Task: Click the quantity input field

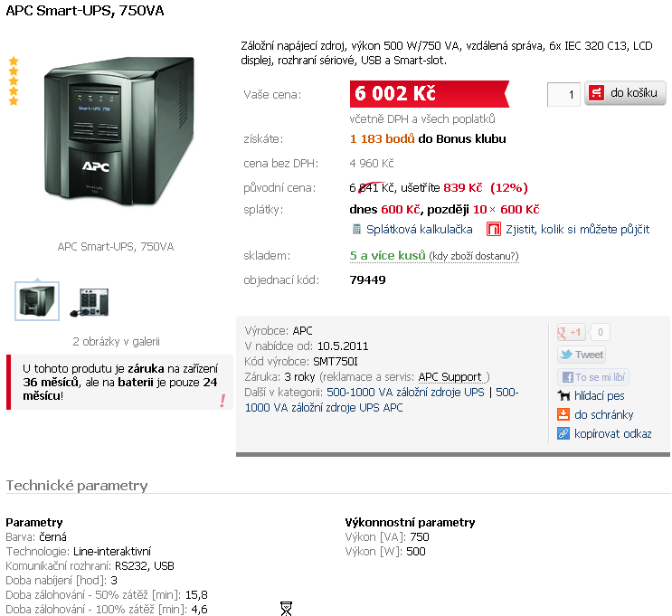Action: (563, 94)
